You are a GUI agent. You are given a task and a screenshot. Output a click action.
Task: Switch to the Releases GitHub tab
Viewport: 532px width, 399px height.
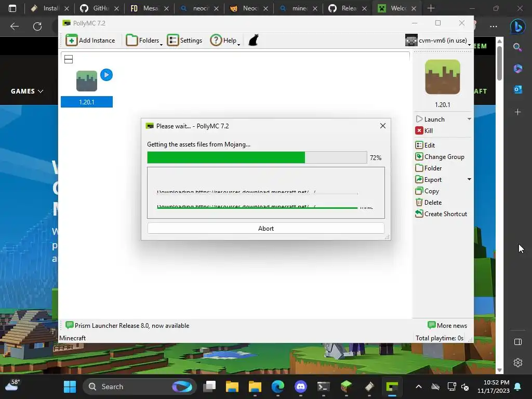pyautogui.click(x=348, y=8)
